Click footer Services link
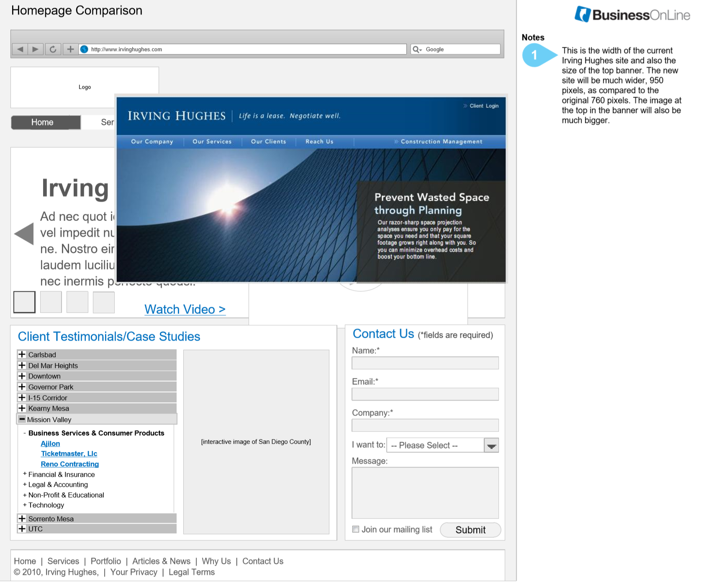 (63, 561)
